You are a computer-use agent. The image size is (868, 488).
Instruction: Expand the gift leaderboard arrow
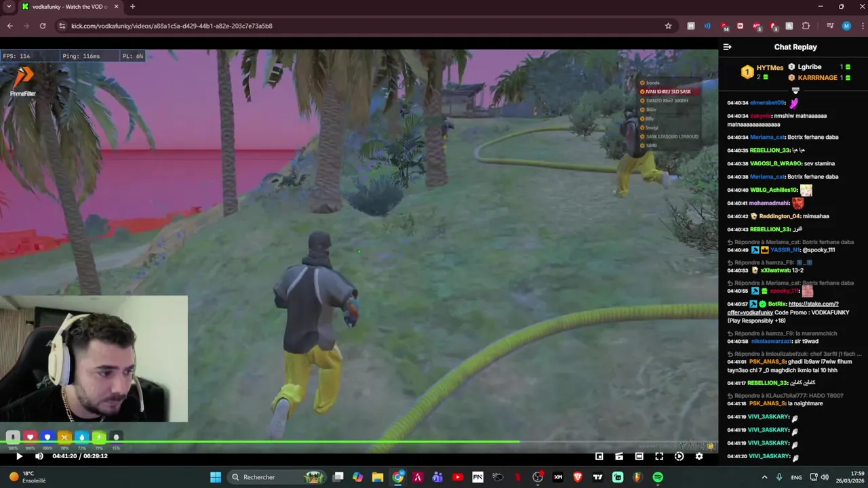[795, 91]
